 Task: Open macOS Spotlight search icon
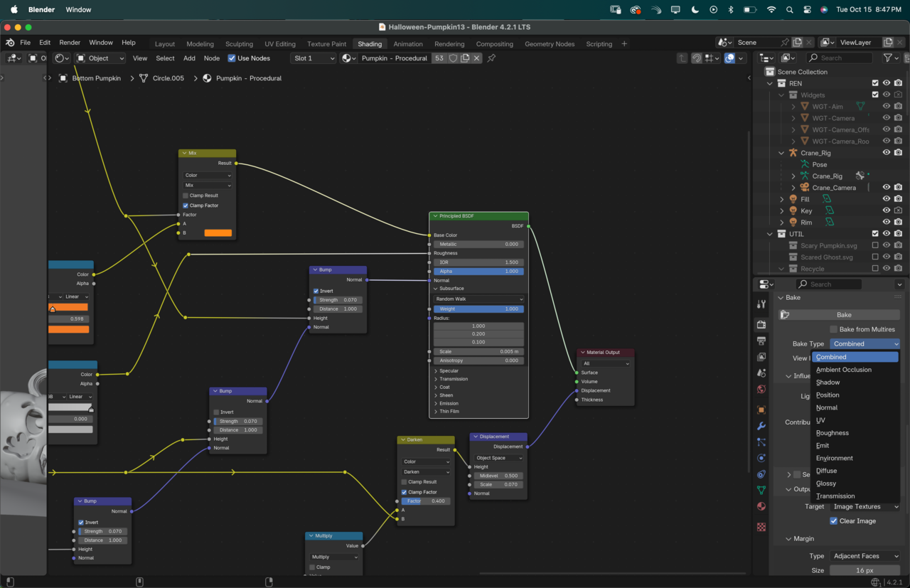click(790, 10)
